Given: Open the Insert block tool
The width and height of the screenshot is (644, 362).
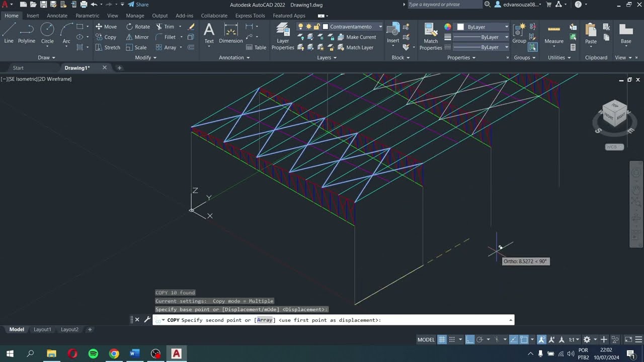Looking at the screenshot, I should click(393, 33).
